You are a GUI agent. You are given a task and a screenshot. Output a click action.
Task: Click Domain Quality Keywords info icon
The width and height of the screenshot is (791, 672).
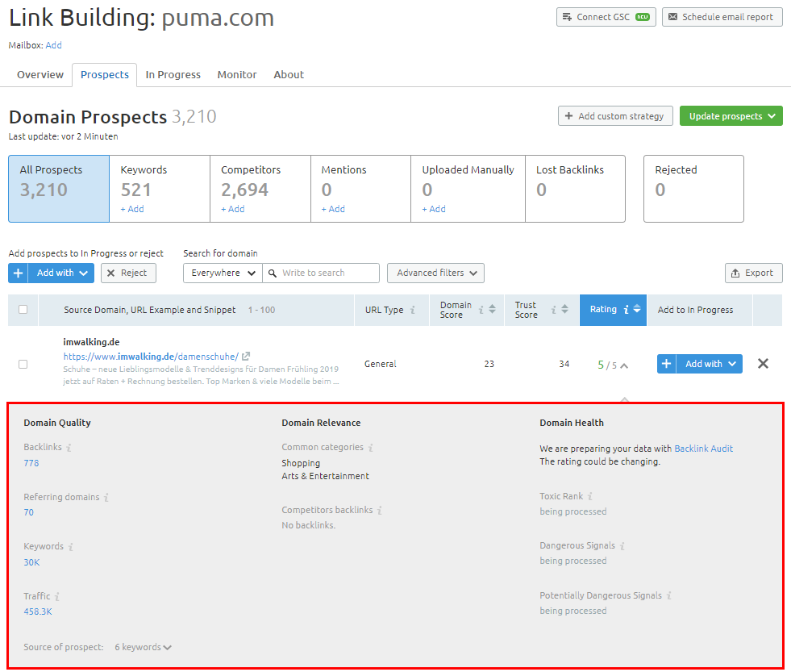pyautogui.click(x=71, y=547)
